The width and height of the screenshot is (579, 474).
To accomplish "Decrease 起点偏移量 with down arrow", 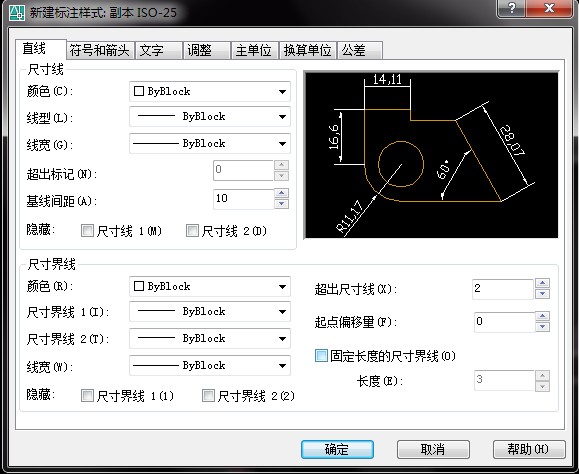I will click(542, 327).
